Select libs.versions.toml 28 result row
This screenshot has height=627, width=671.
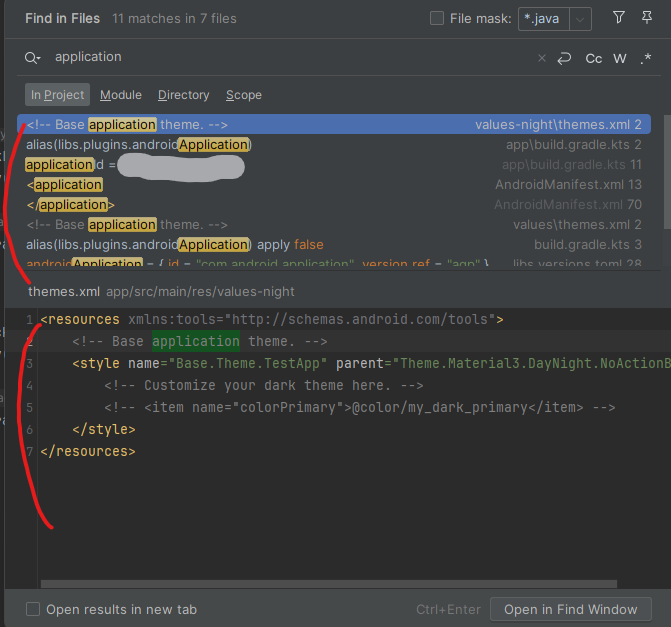click(x=334, y=262)
